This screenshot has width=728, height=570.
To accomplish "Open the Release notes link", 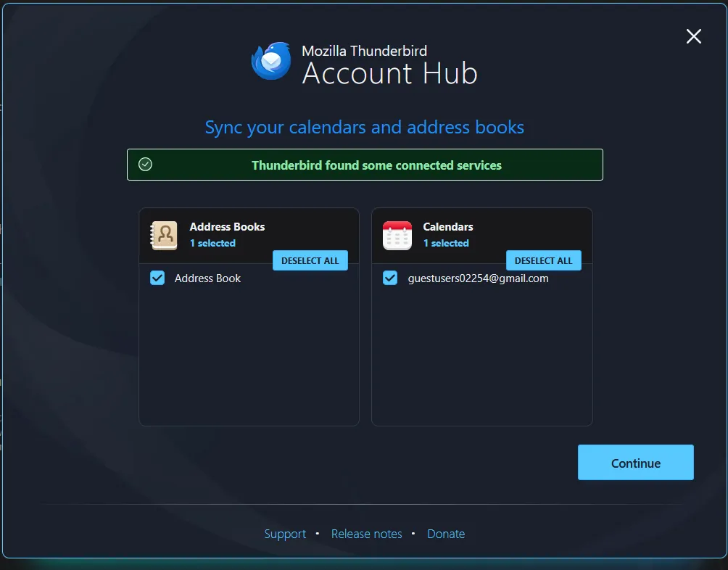I will [366, 534].
